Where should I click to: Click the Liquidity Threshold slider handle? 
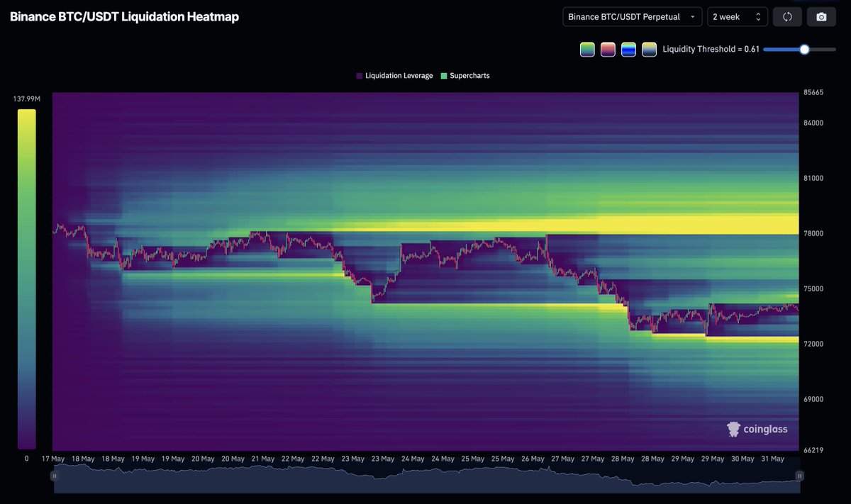pos(804,50)
